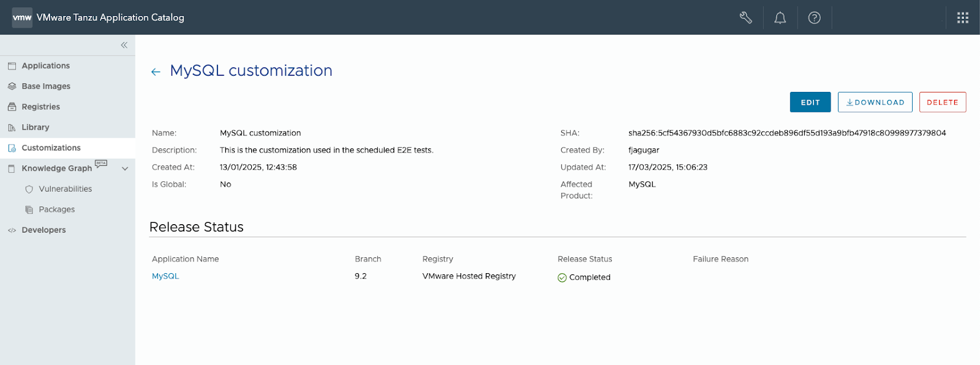Click the Applications sidebar icon
This screenshot has width=980, height=365.
point(12,66)
